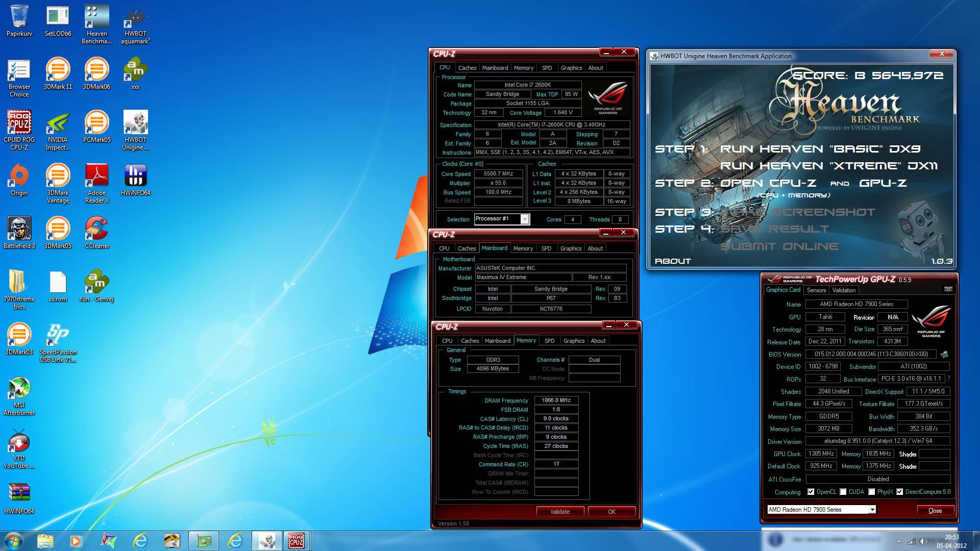Open the CPUID ROG CPU-Z desktop icon
The image size is (980, 551).
[x=19, y=131]
